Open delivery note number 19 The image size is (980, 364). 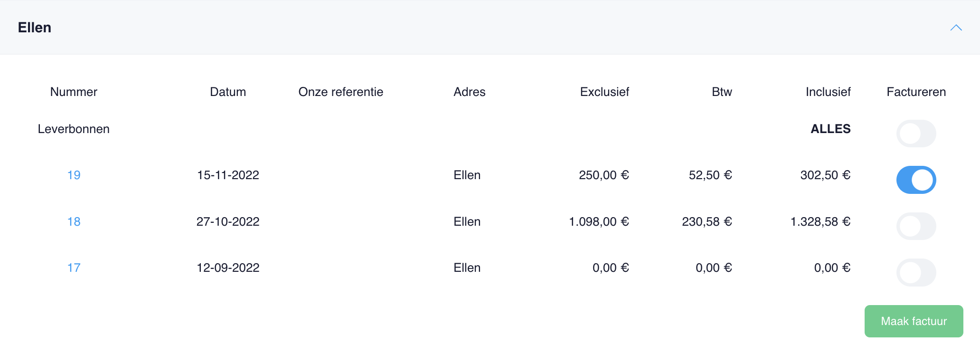[74, 175]
